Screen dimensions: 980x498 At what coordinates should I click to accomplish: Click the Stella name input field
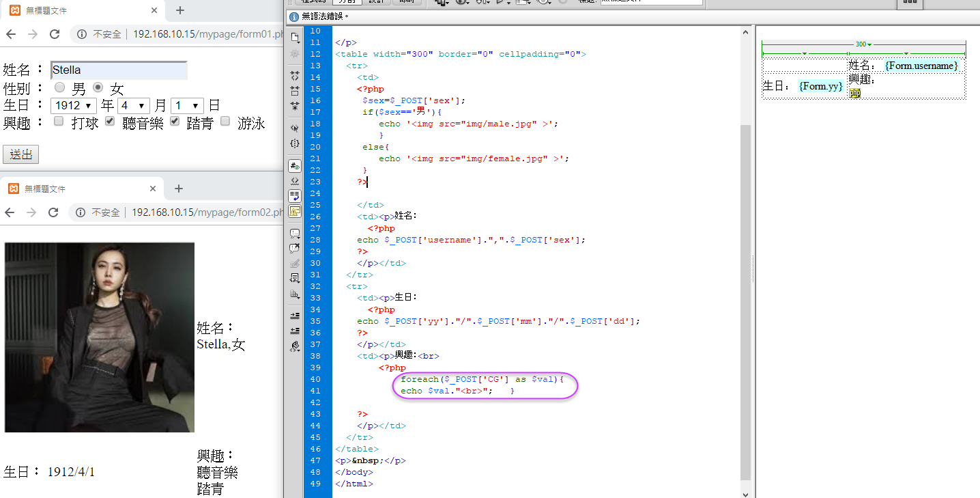point(119,70)
